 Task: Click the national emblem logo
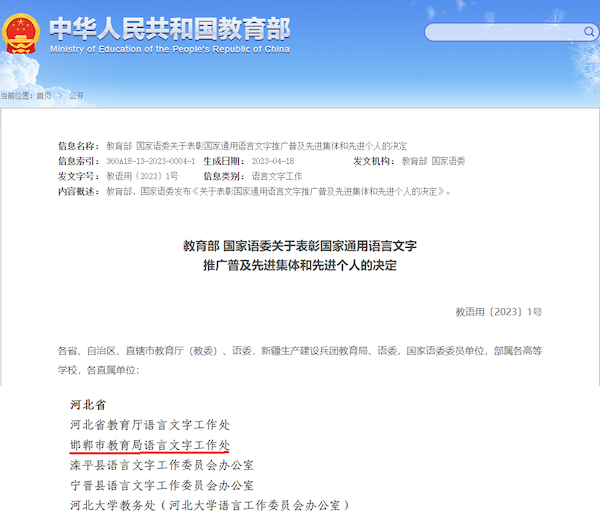pos(20,34)
